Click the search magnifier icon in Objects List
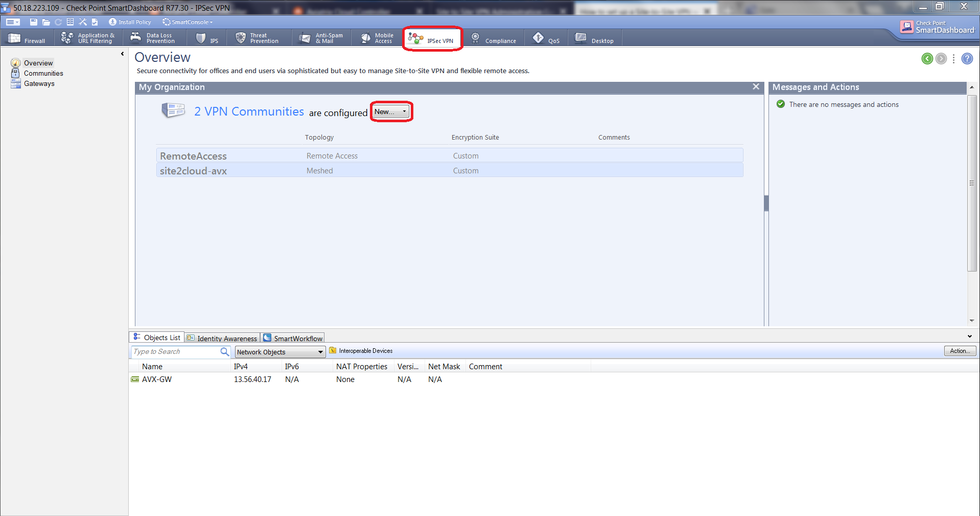980x516 pixels. (224, 352)
